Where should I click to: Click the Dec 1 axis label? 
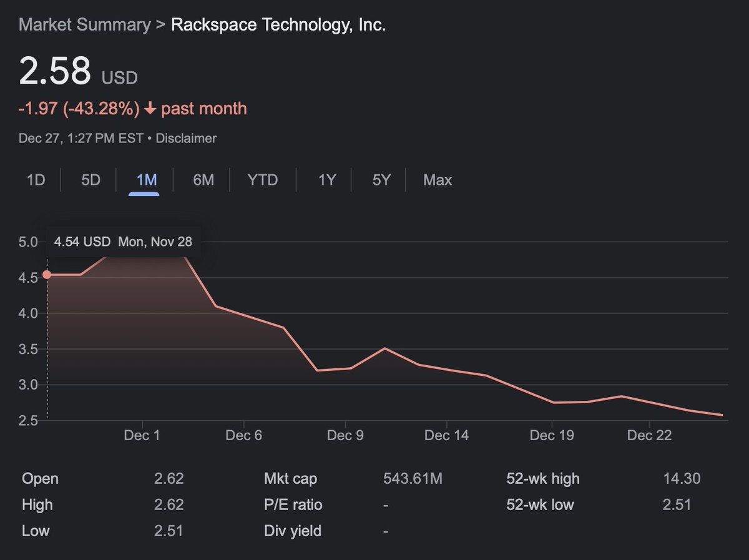pyautogui.click(x=142, y=436)
